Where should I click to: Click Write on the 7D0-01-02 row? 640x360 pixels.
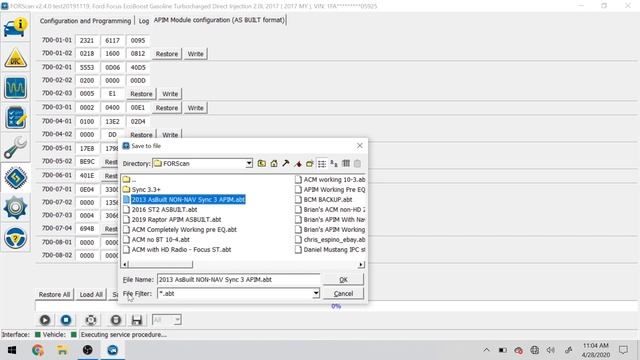pos(196,54)
